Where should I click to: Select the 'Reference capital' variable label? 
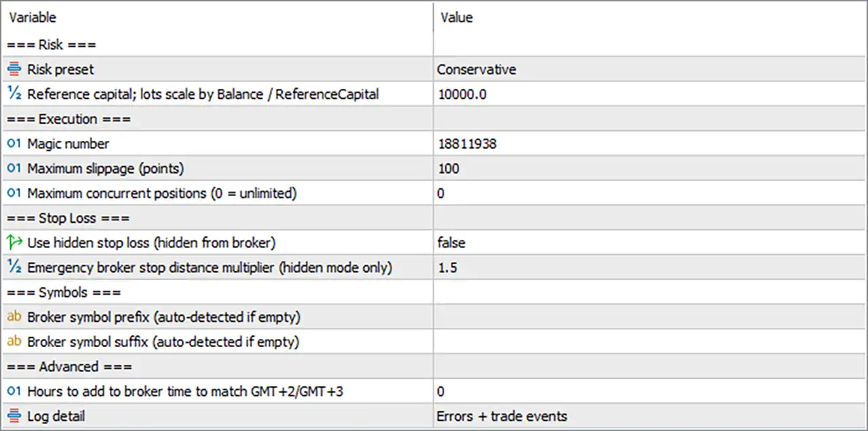[x=203, y=94]
